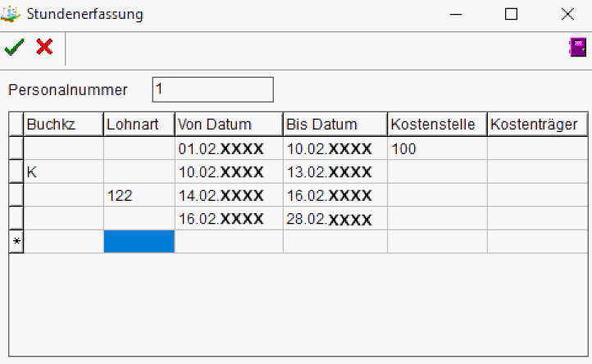
Task: Click the highlighted blue Lohnart cell in the new row
Action: pos(139,242)
